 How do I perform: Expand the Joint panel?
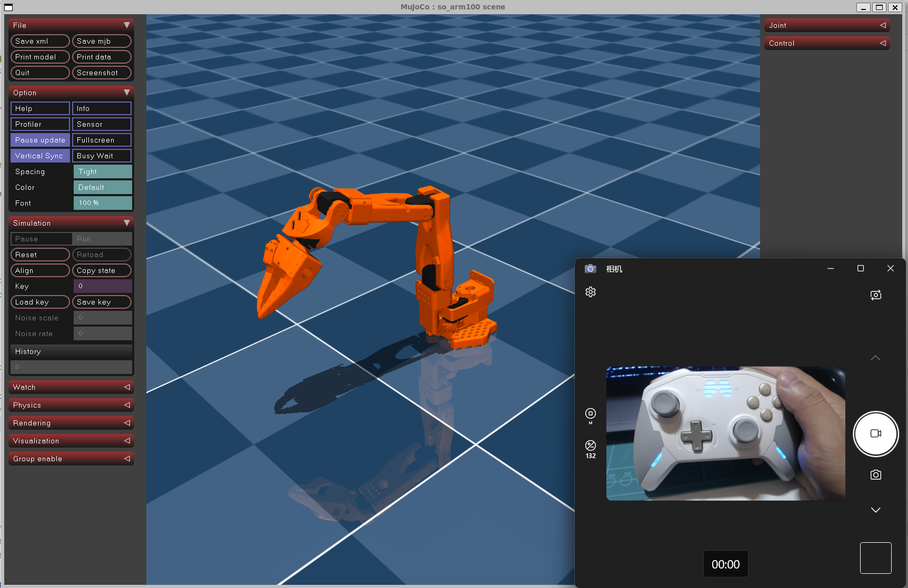pyautogui.click(x=827, y=25)
